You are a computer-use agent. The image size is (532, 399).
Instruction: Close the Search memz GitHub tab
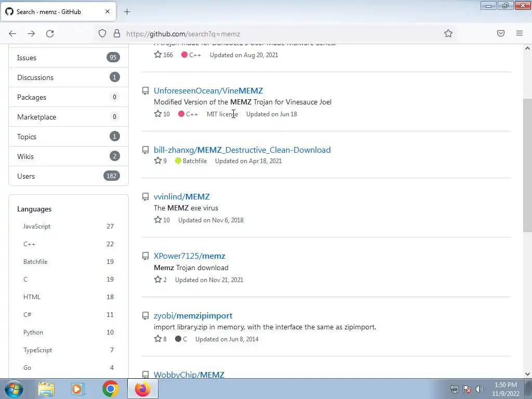click(108, 11)
